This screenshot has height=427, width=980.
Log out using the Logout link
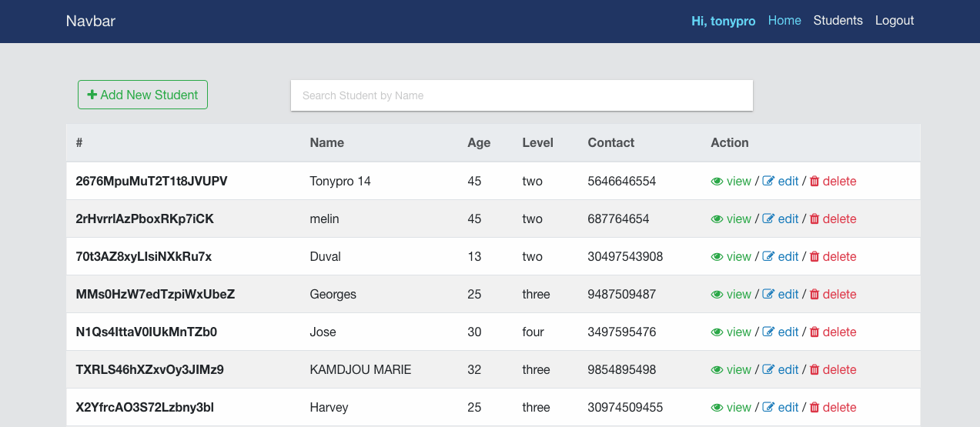[x=895, y=21]
